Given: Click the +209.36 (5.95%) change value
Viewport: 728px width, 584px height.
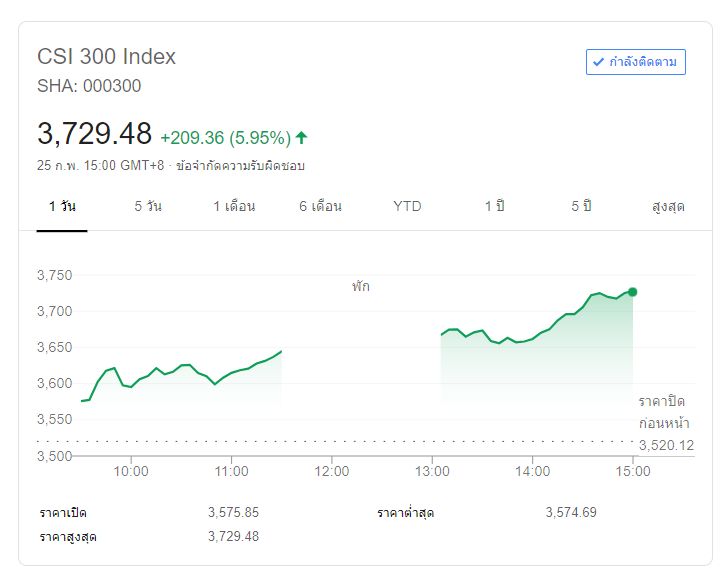Looking at the screenshot, I should point(225,137).
